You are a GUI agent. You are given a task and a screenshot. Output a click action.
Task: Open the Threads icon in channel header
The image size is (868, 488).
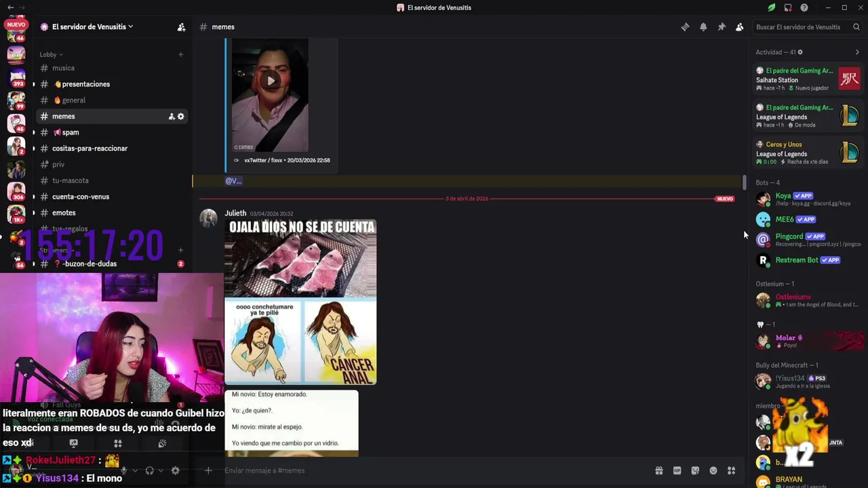[685, 27]
